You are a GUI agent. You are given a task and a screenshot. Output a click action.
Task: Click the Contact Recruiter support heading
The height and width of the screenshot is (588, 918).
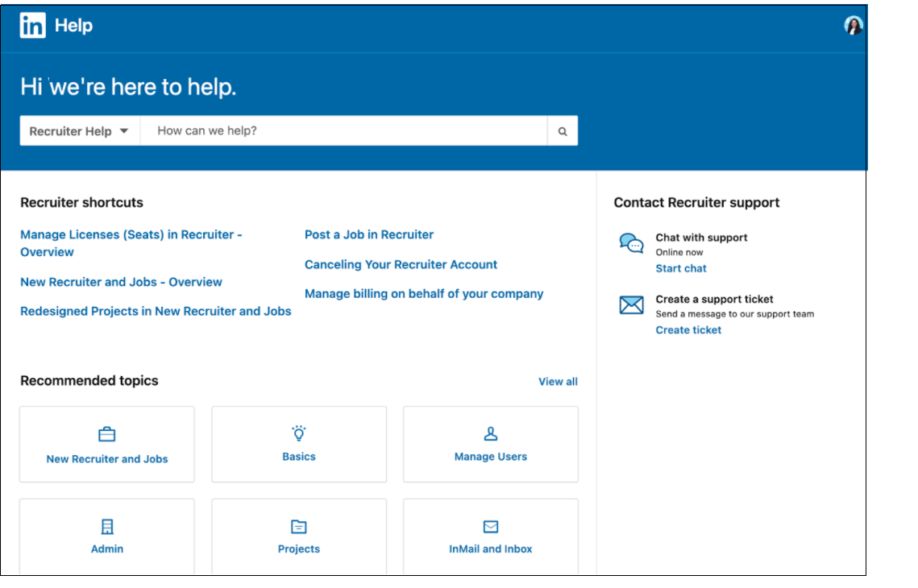pyautogui.click(x=696, y=202)
